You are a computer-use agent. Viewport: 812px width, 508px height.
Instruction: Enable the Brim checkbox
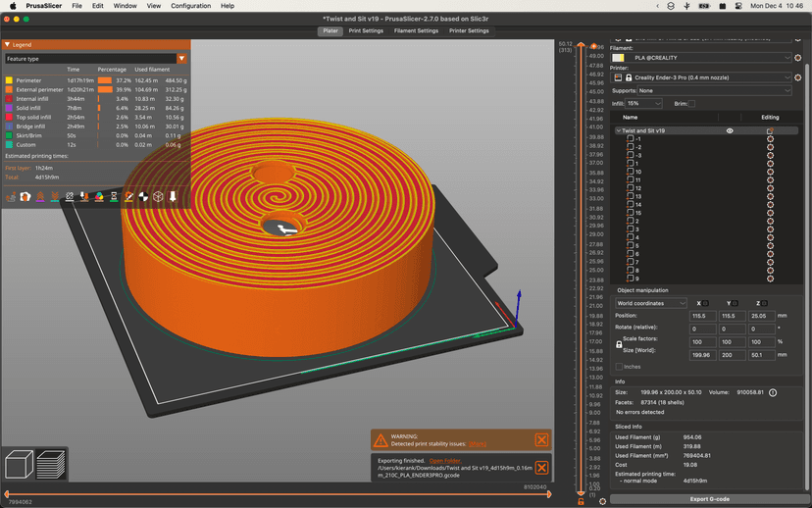[x=691, y=103]
